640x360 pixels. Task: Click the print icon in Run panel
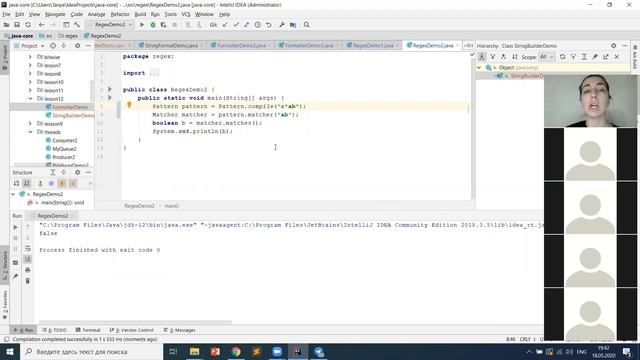28,270
